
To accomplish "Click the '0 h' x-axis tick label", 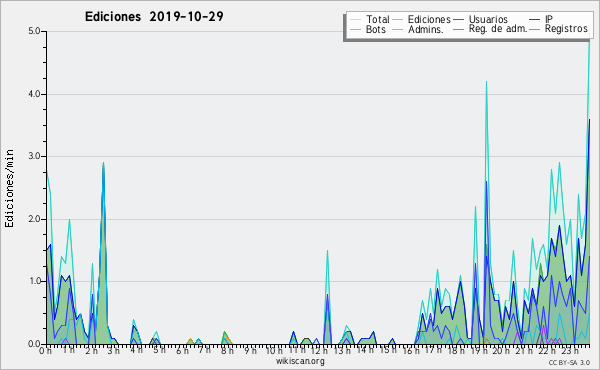I will click(46, 351).
